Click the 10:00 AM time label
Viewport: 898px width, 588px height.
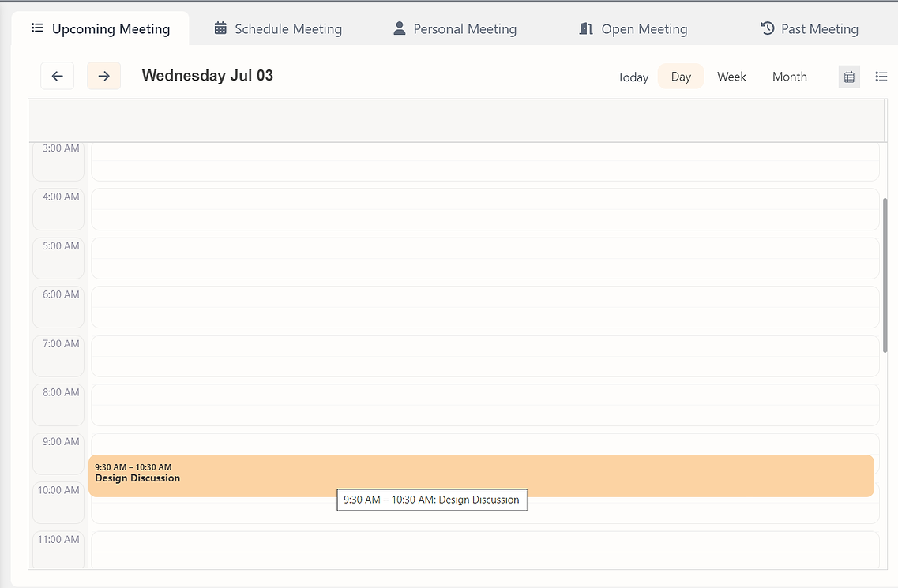(x=58, y=490)
